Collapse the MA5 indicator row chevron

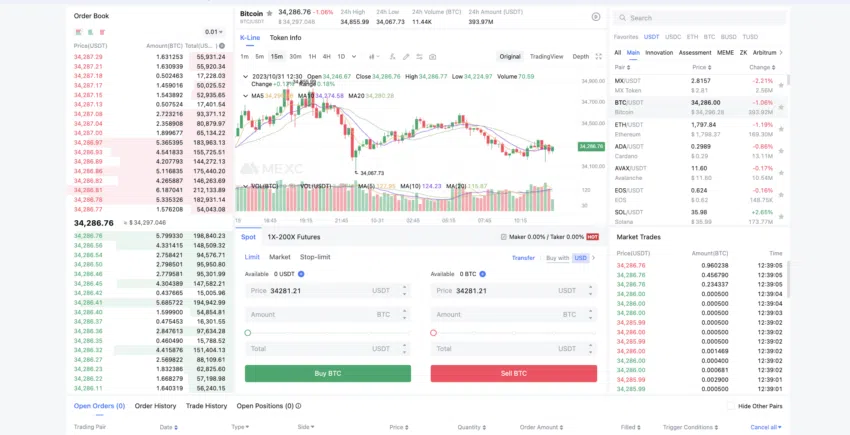coord(246,96)
